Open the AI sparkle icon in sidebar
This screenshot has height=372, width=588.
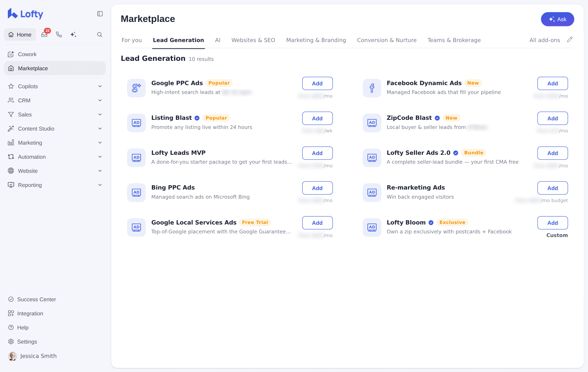73,34
